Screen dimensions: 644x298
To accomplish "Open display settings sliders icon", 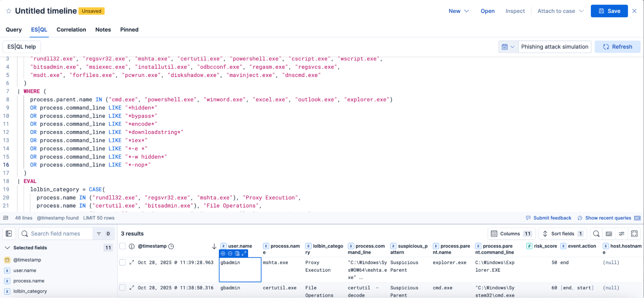I will pos(621,234).
